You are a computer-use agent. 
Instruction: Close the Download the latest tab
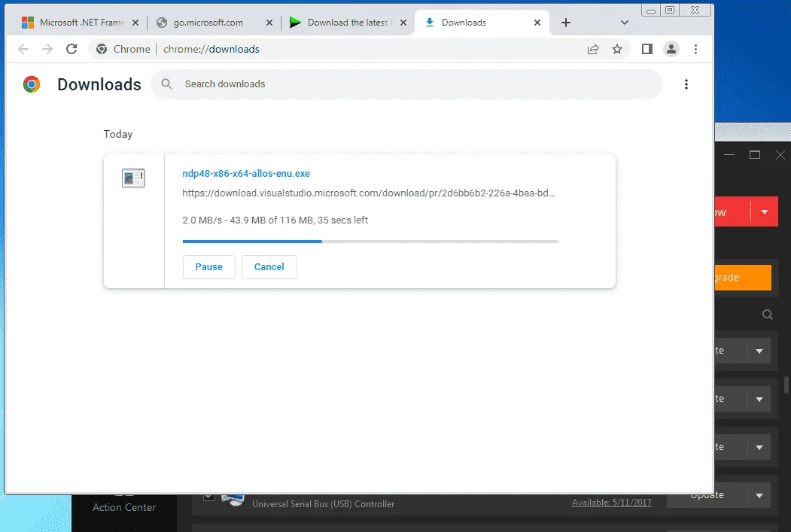point(403,23)
